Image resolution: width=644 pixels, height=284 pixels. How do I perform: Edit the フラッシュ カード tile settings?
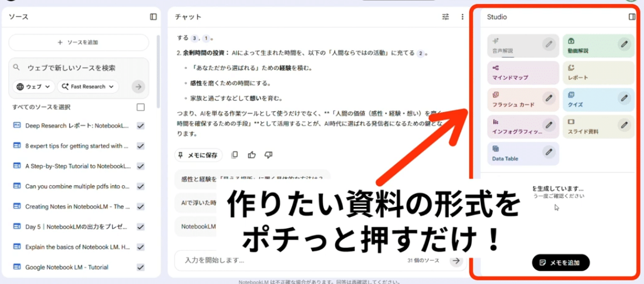click(548, 98)
